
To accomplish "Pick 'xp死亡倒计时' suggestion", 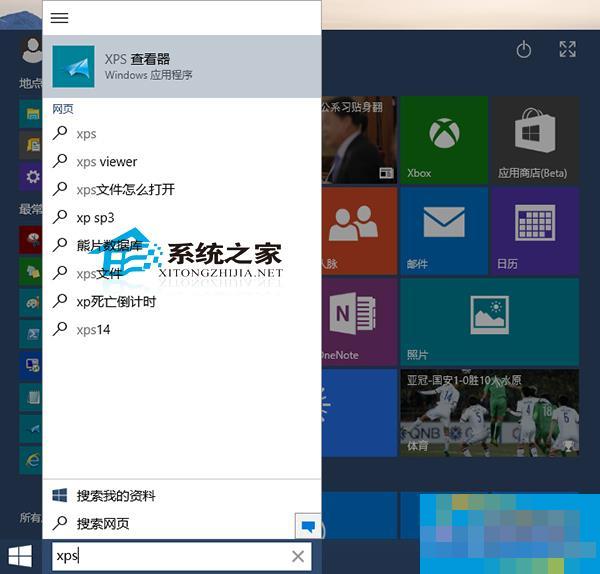I will (x=182, y=302).
